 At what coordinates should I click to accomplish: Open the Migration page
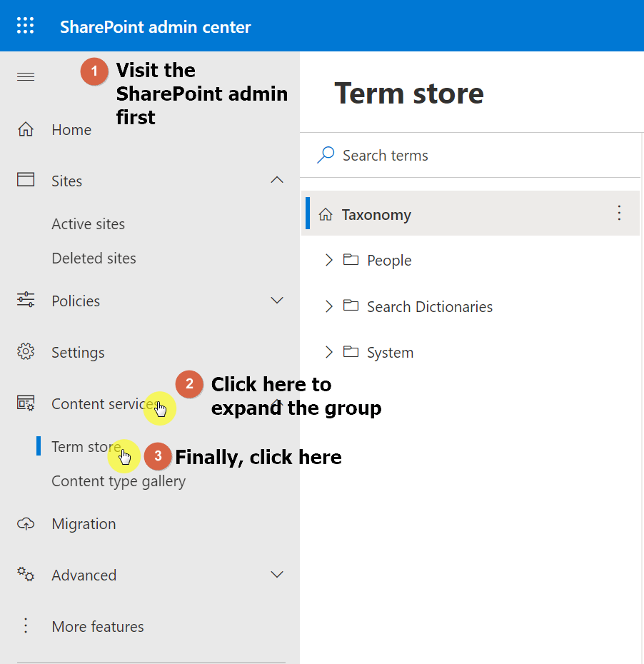point(84,524)
